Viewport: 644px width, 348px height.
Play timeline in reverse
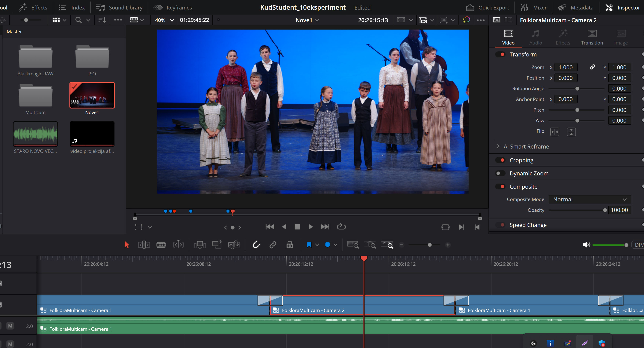(x=284, y=227)
